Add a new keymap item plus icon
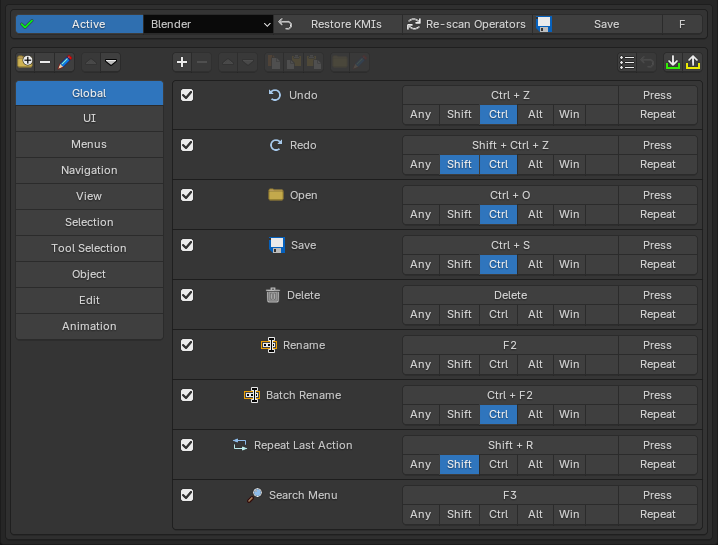This screenshot has width=718, height=545. 182,62
